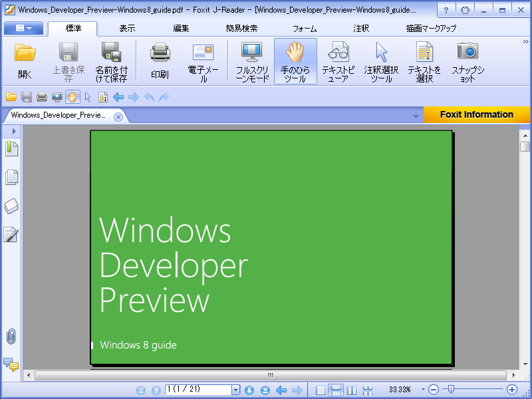Screen dimensions: 532x399
Task: Enter フルスクリーンモード (Full Screen mode)
Action: [252, 61]
